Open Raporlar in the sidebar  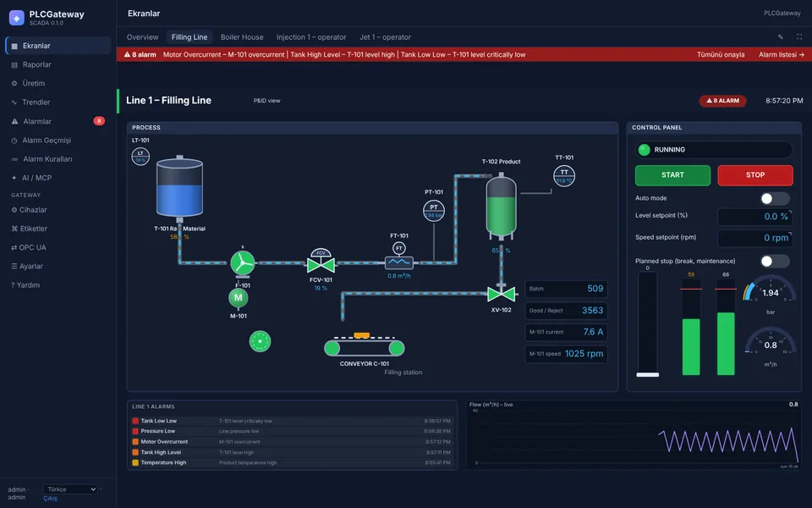click(x=58, y=65)
